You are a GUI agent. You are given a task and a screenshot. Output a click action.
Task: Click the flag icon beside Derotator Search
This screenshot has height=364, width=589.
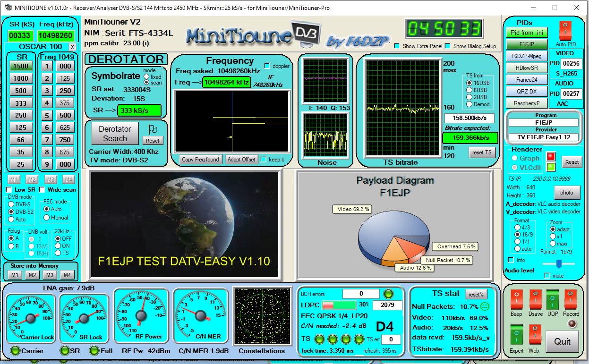click(153, 129)
